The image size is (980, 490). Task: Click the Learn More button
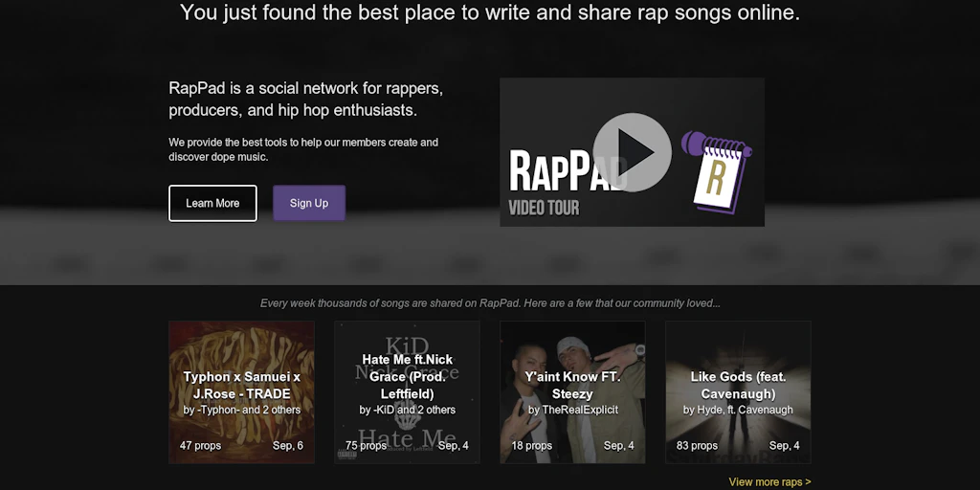(212, 203)
